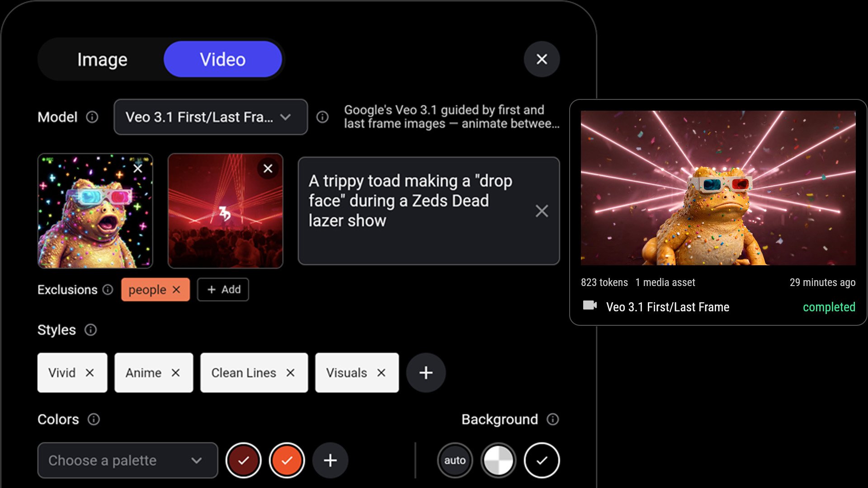Select the transparent background option
The width and height of the screenshot is (868, 488).
coord(498,460)
